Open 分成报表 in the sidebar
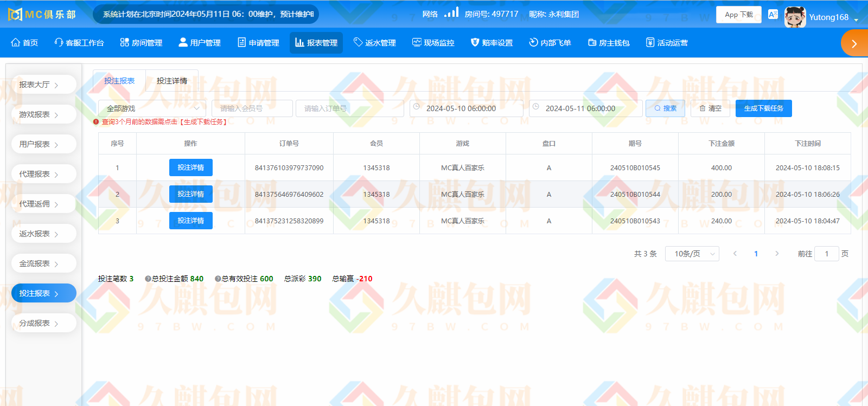The width and height of the screenshot is (868, 406). tap(43, 323)
